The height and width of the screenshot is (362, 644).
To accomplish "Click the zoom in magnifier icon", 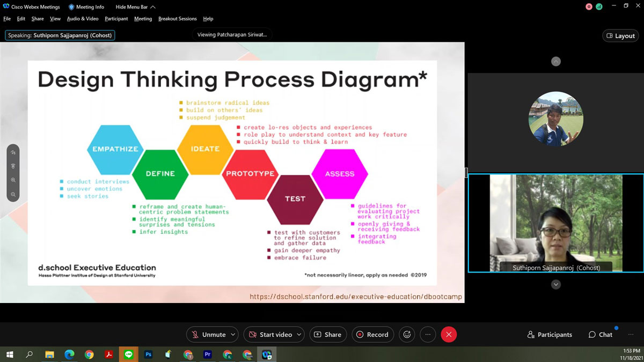I will [13, 180].
